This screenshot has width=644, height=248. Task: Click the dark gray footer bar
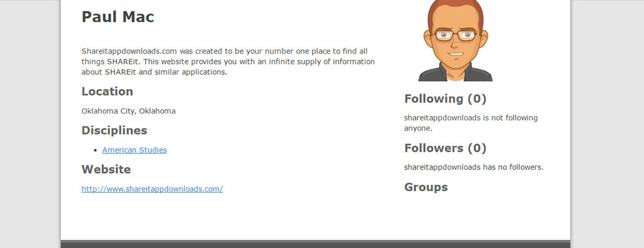[x=315, y=244]
